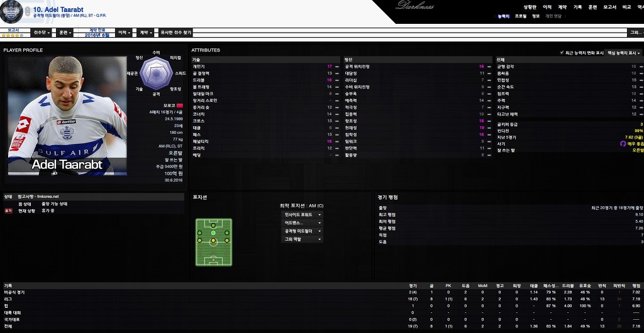644x333 pixels.
Task: Click the 천재성 attribute row
Action: (x=418, y=128)
